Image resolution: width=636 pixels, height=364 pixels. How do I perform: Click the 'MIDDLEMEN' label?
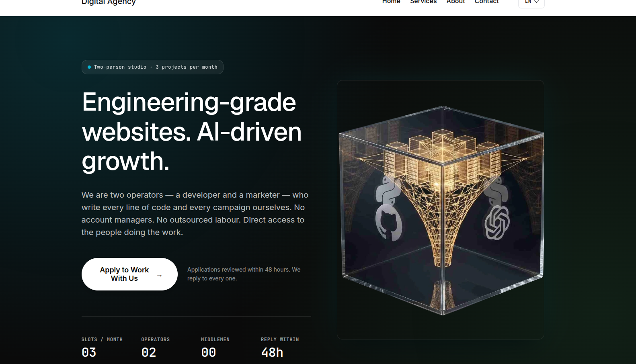pos(215,339)
